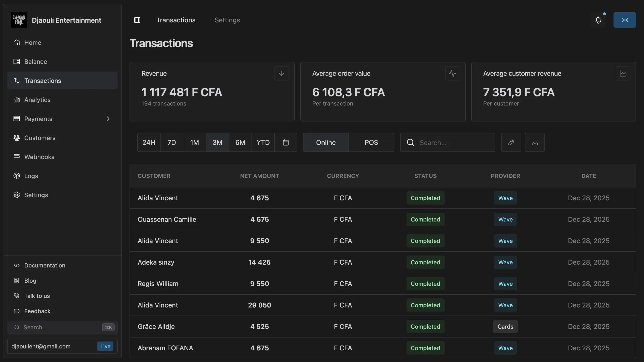This screenshot has height=362, width=644.
Task: Switch to the Settings top tab
Action: pyautogui.click(x=227, y=20)
